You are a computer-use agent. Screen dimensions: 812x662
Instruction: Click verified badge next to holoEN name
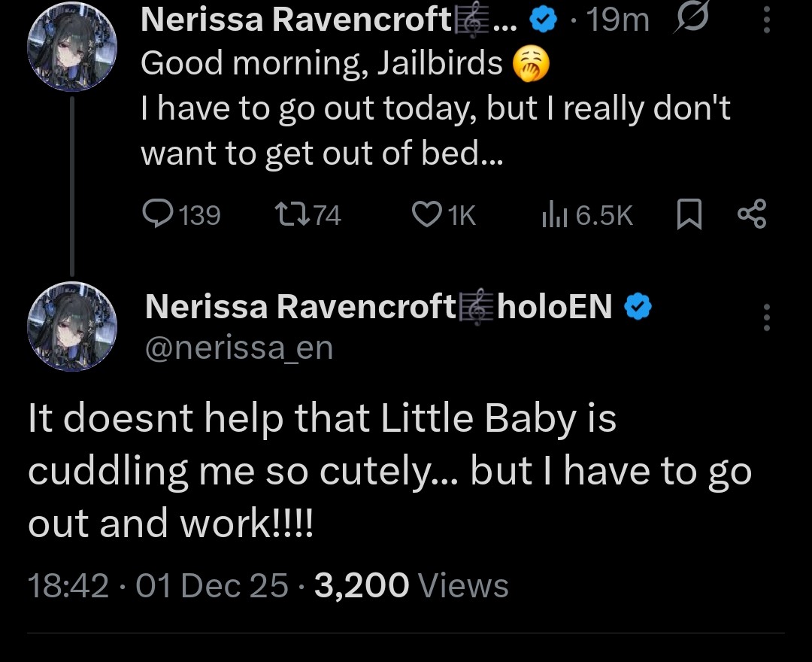coord(638,306)
